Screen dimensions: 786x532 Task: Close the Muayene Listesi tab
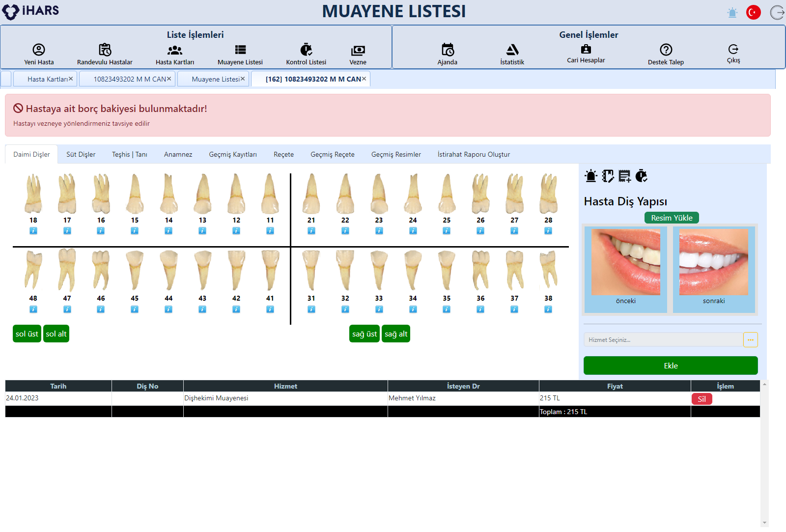pos(243,79)
